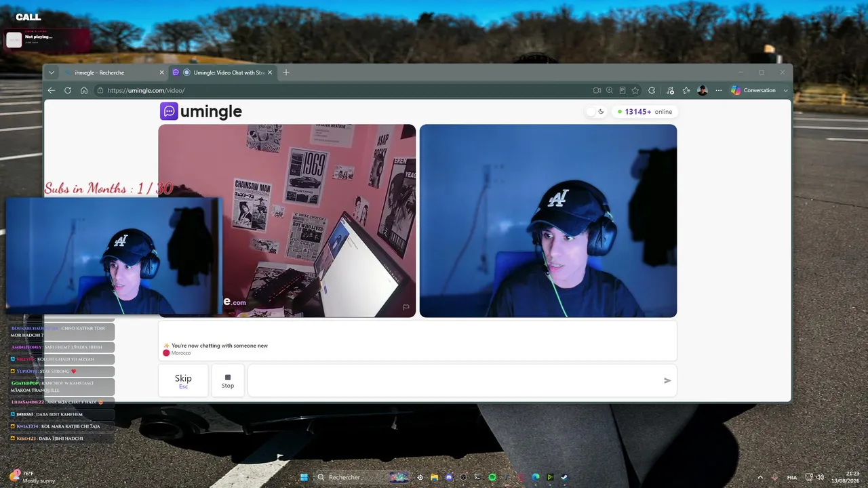Open Spotify from the taskbar

tap(492, 477)
